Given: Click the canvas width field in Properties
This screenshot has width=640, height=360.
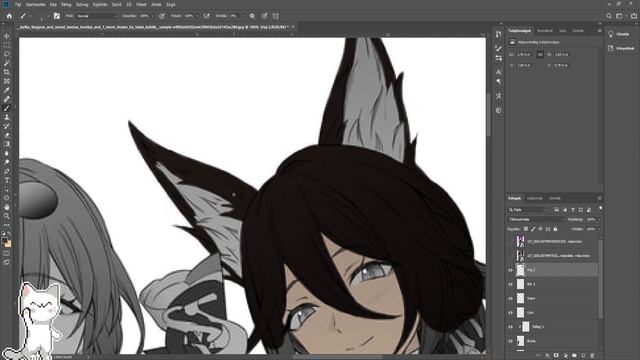Looking at the screenshot, I should point(525,54).
